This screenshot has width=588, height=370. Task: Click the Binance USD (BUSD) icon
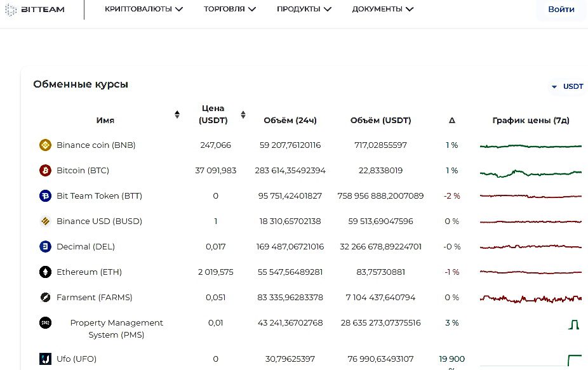45,221
